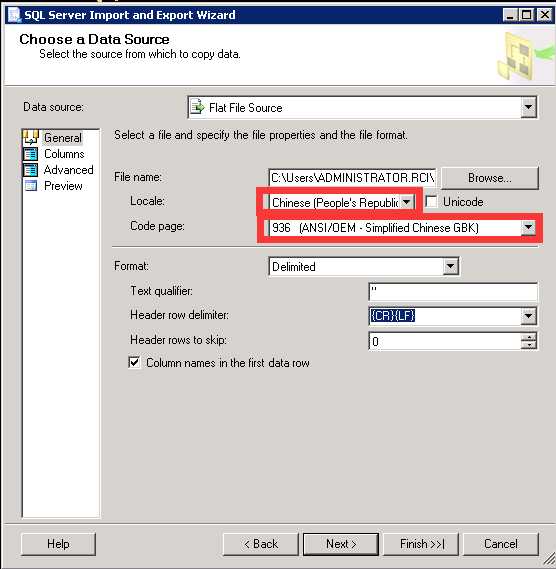Expand the Header row delimiter dropdown

(528, 316)
